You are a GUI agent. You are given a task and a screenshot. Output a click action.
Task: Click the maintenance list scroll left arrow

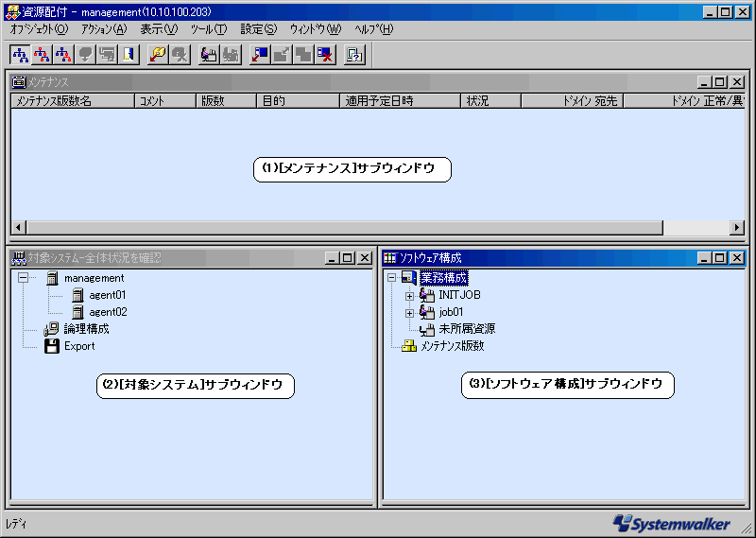click(x=18, y=227)
